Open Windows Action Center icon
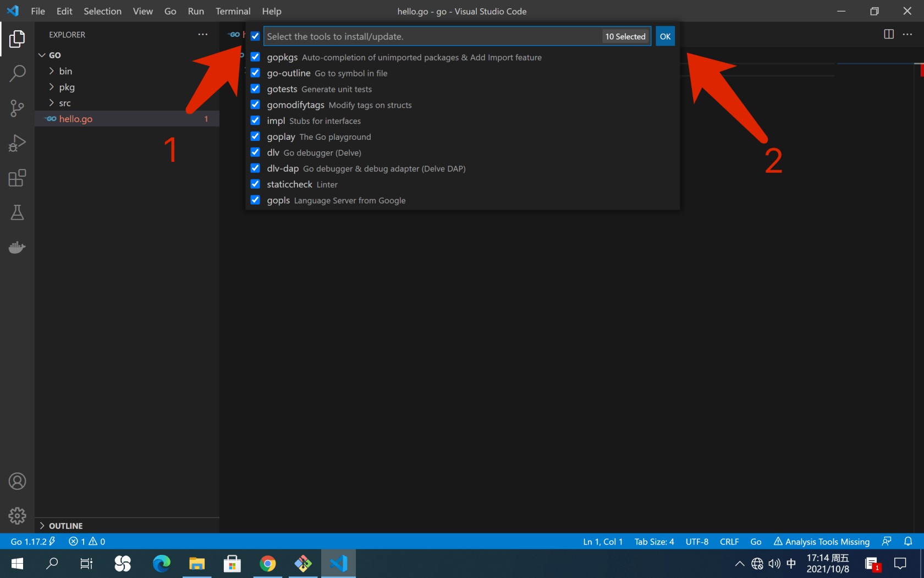 pyautogui.click(x=900, y=564)
